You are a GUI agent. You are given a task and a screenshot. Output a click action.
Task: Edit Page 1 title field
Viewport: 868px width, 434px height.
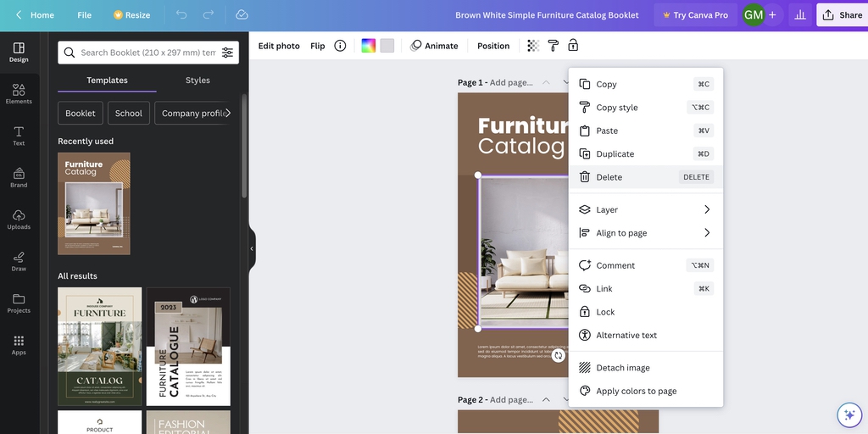point(511,82)
